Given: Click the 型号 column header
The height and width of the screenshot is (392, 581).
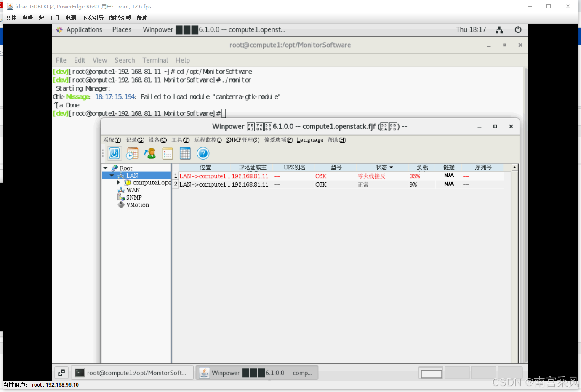Looking at the screenshot, I should (336, 168).
